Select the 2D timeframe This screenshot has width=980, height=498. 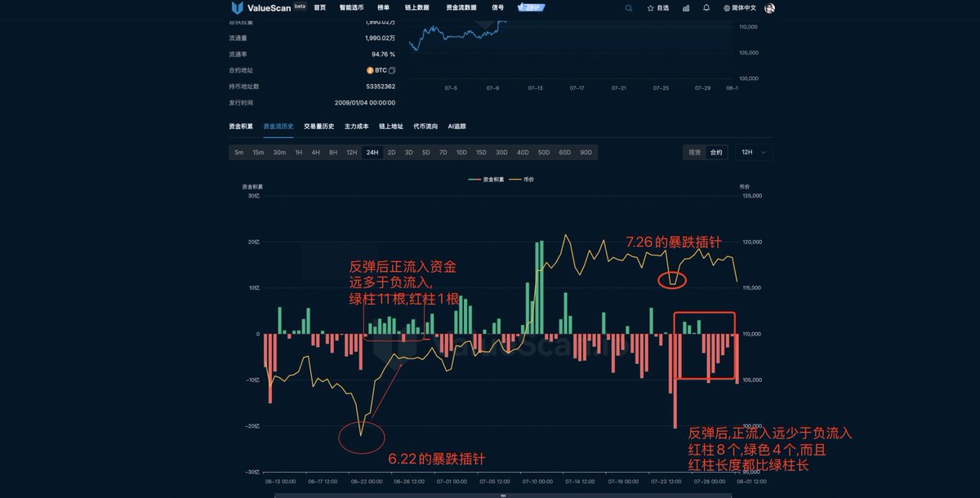392,152
